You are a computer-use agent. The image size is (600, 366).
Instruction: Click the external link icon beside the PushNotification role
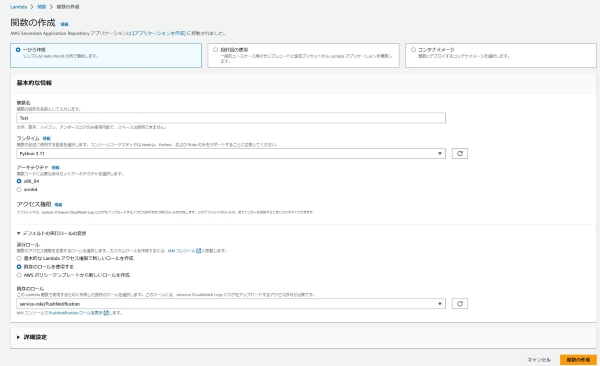click(x=106, y=313)
